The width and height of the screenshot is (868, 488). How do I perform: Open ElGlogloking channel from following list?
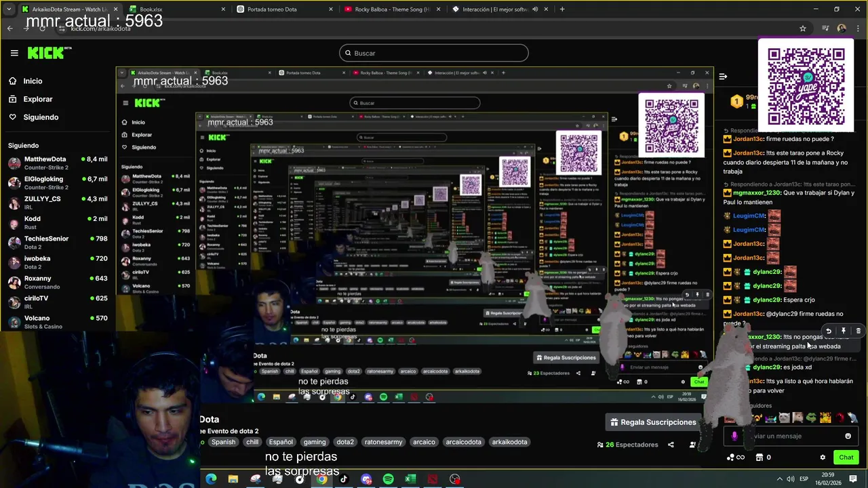point(58,183)
